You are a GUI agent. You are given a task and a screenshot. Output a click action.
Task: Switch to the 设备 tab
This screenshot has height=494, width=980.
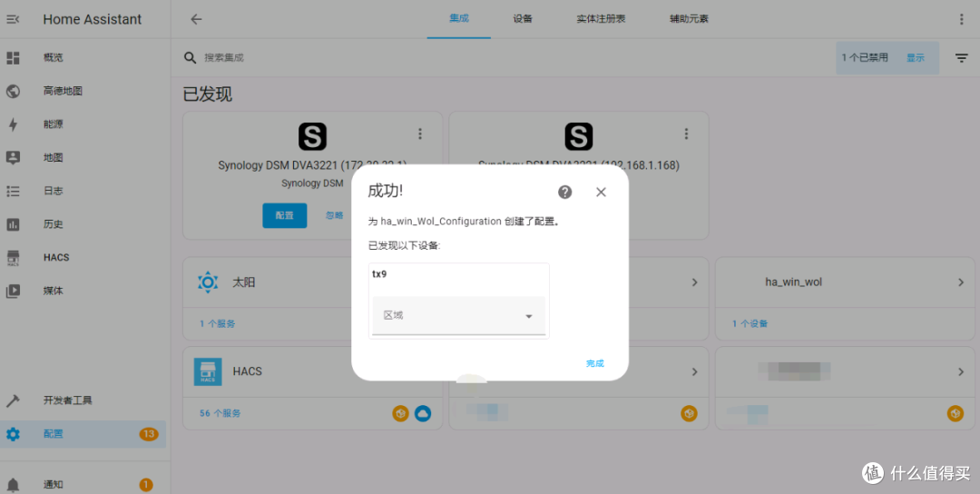[x=523, y=19]
